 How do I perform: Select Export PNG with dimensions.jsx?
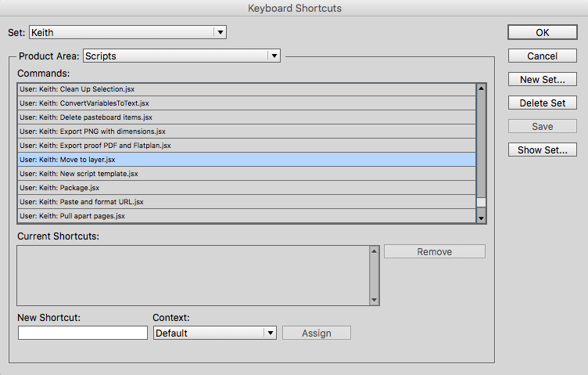[247, 132]
